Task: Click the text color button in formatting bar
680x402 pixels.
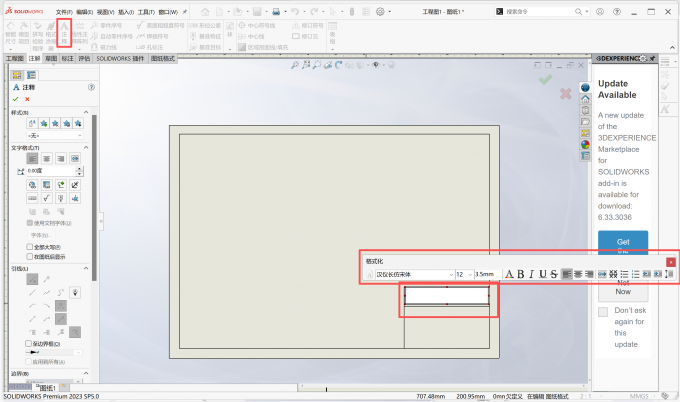Action: pyautogui.click(x=509, y=274)
